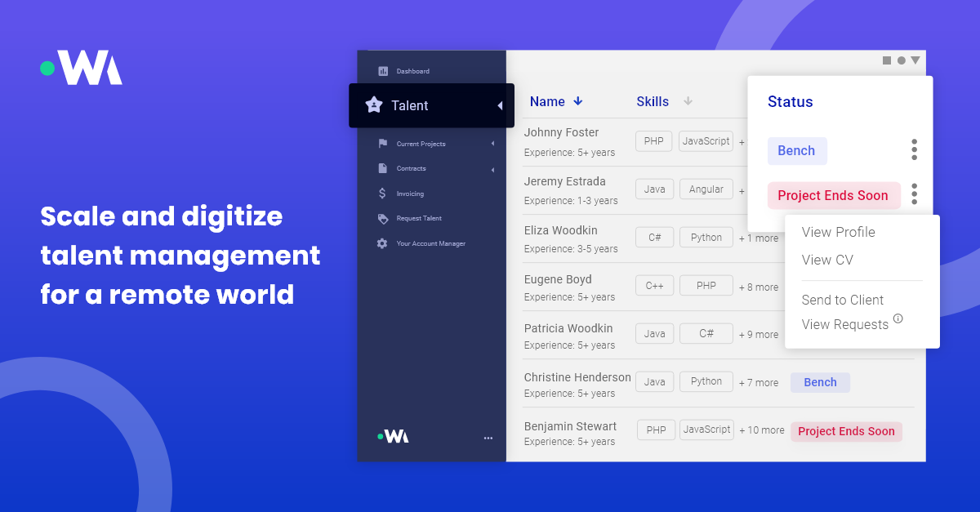980x512 pixels.
Task: Click the Request Talent tag icon
Action: coord(383,219)
